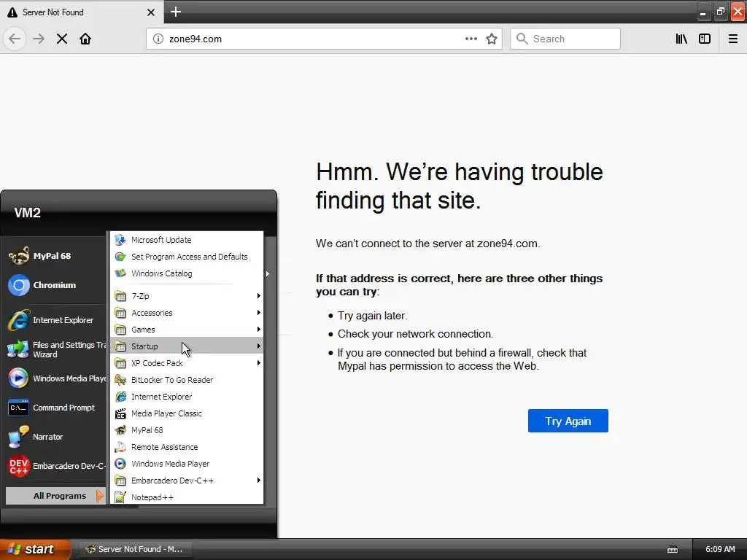Open Microsoft Update in programs list
747x560 pixels.
pyautogui.click(x=187, y=240)
